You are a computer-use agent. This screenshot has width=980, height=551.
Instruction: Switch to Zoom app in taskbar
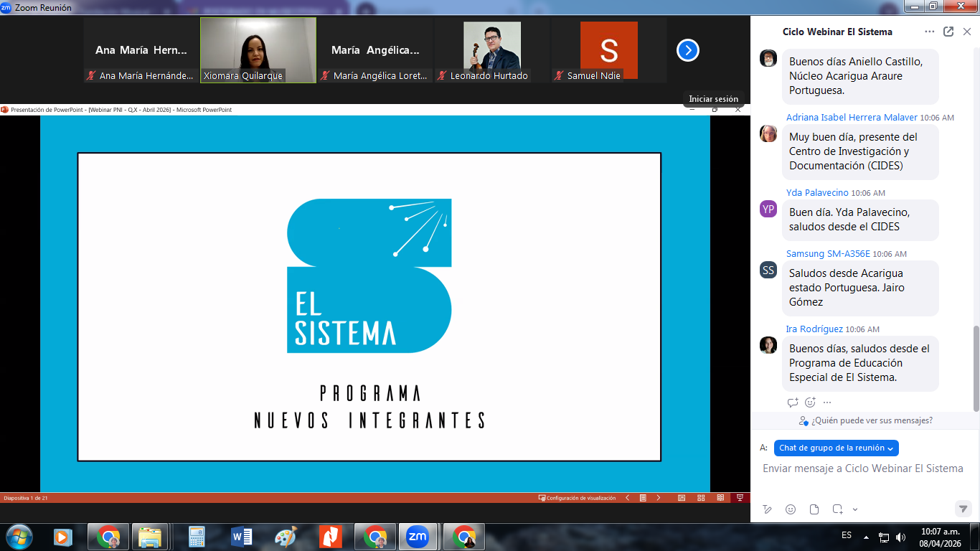click(x=418, y=537)
